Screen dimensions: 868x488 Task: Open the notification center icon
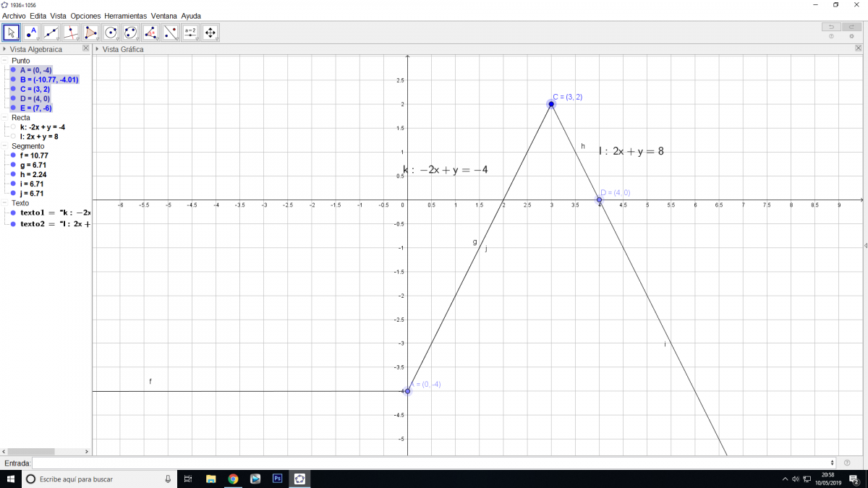pos(854,479)
